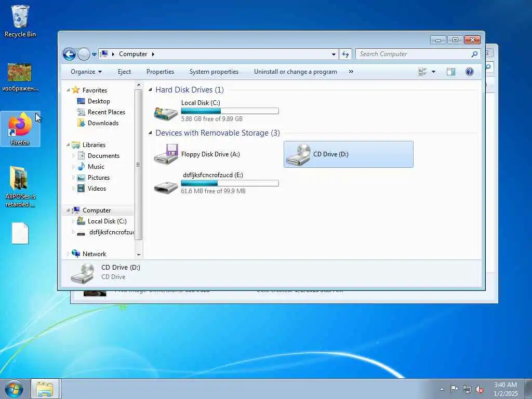Select the CD Drive (D:) item

pyautogui.click(x=349, y=154)
